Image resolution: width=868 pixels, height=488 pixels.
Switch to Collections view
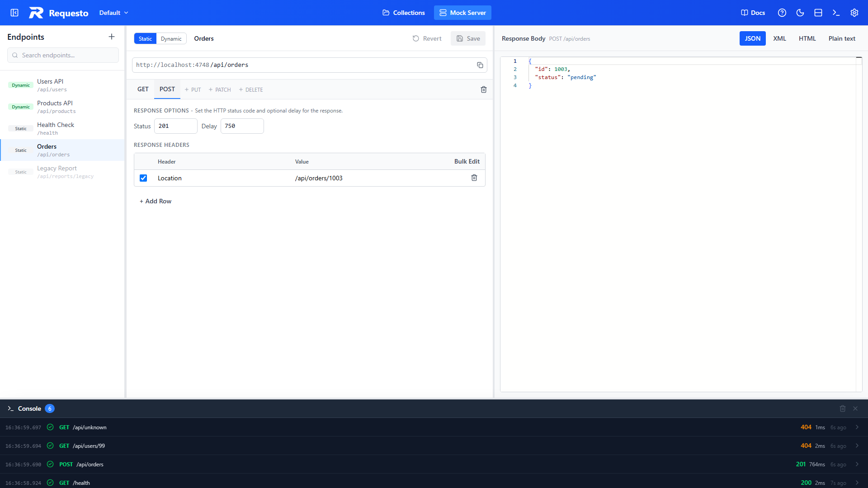(x=404, y=13)
